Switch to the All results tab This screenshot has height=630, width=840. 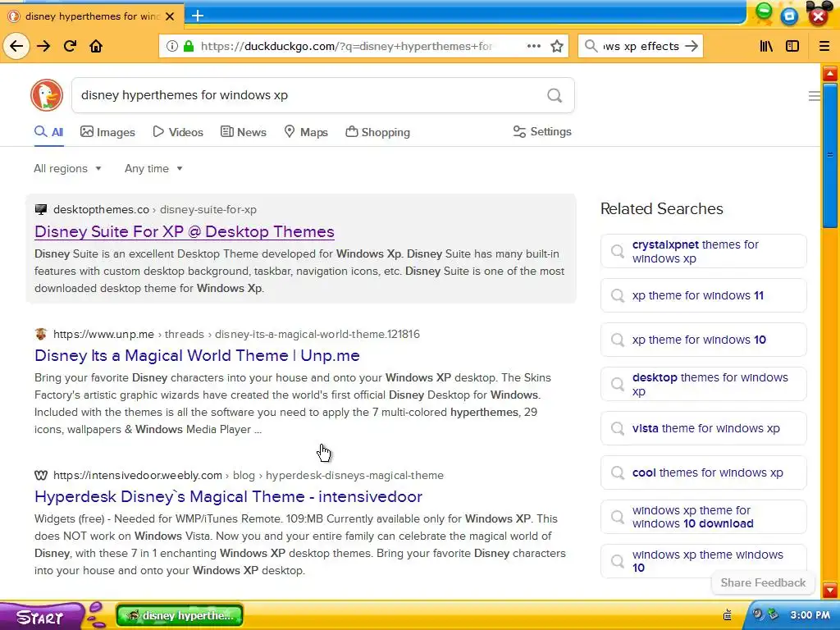48,132
